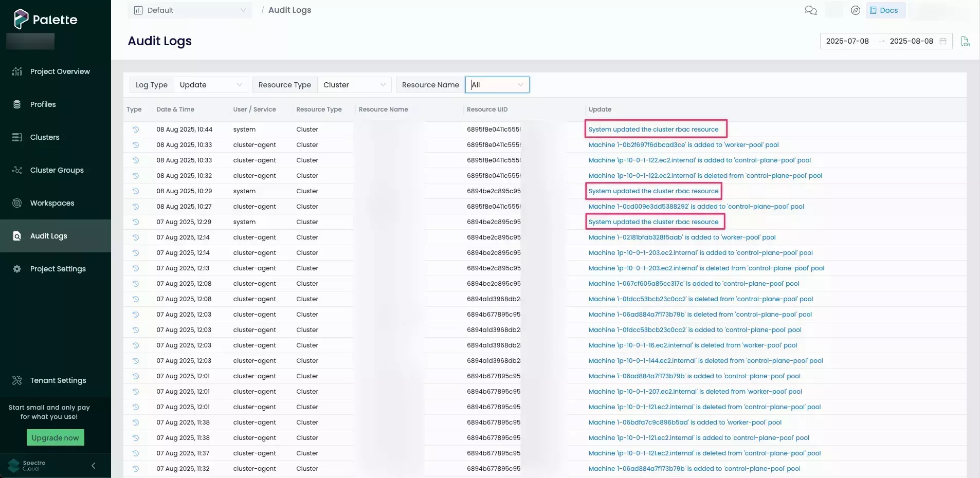980x478 pixels.
Task: Open the Docs page
Action: click(x=885, y=10)
